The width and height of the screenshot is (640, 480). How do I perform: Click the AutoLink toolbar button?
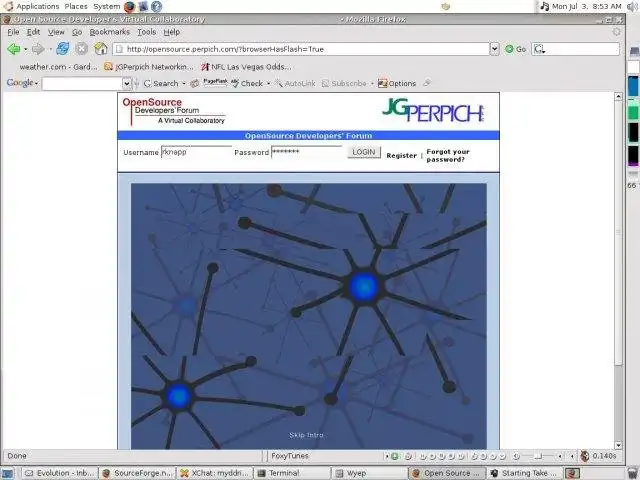[x=296, y=83]
